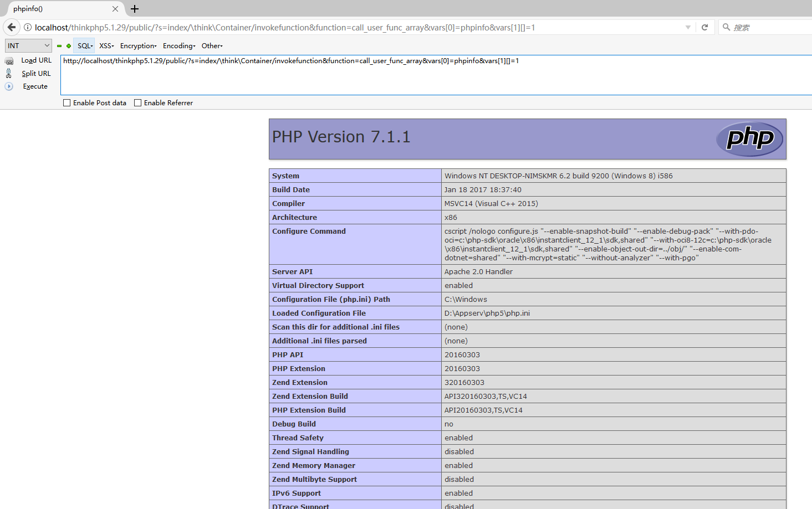Open a new tab with plus icon
Screen dimensions: 812x509
(135, 9)
